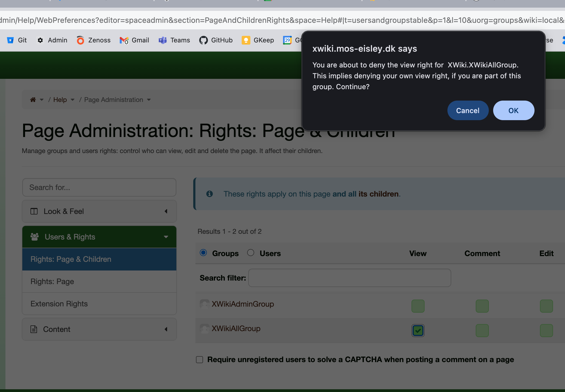Viewport: 565px width, 392px height.
Task: Toggle Comment right for XWikiAdminGroup
Action: 482,306
